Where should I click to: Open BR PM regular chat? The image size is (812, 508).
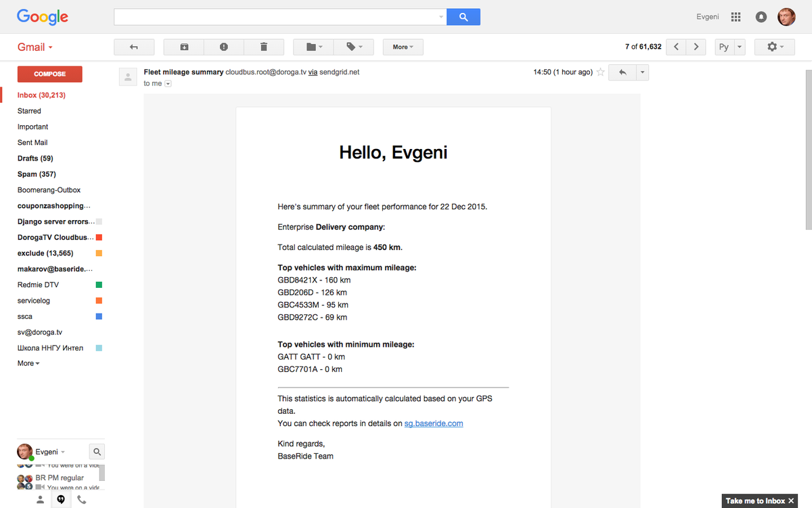(x=60, y=478)
